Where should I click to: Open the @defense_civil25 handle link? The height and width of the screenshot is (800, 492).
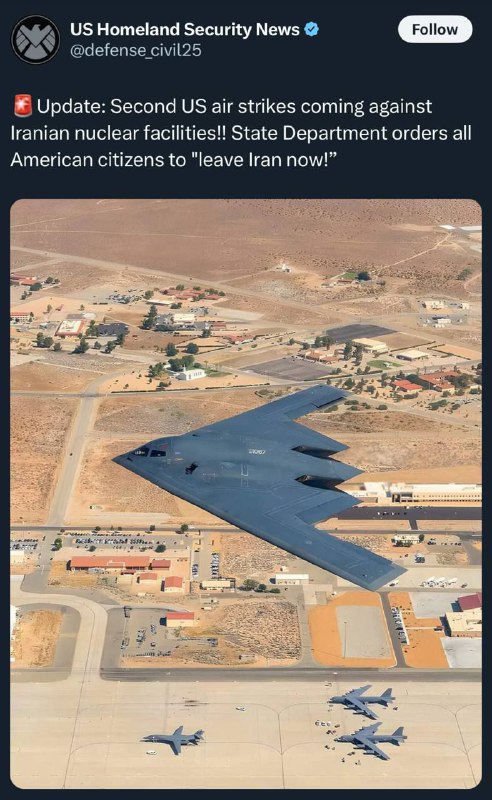136,51
